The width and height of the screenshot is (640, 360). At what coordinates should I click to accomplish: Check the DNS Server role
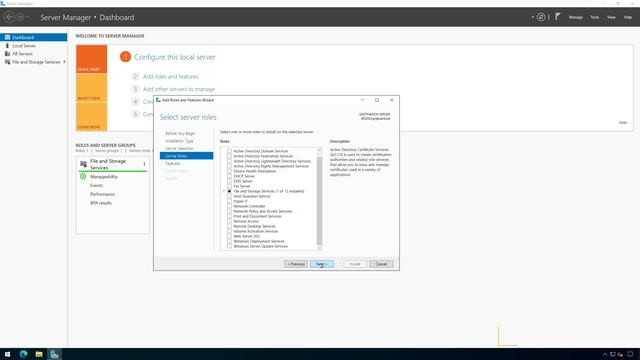[x=229, y=181]
